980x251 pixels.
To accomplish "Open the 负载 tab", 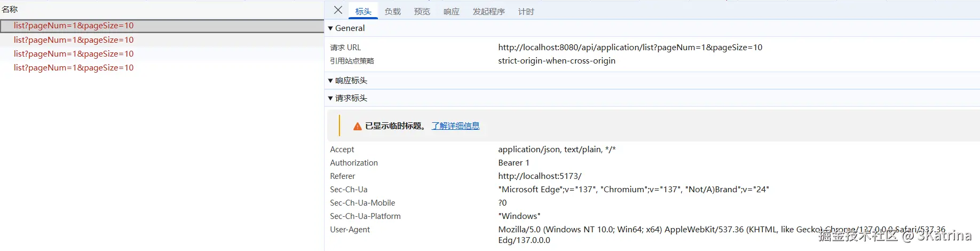I will click(x=392, y=11).
